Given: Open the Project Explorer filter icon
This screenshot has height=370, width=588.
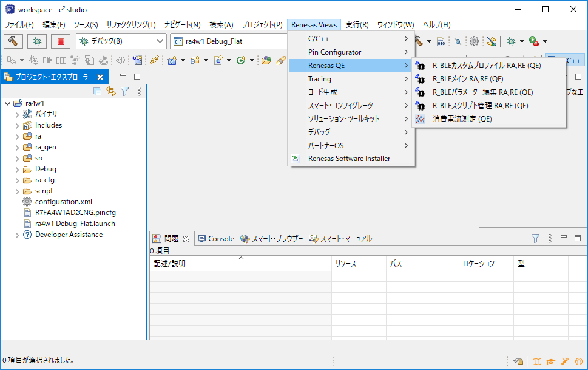Looking at the screenshot, I should coord(124,91).
